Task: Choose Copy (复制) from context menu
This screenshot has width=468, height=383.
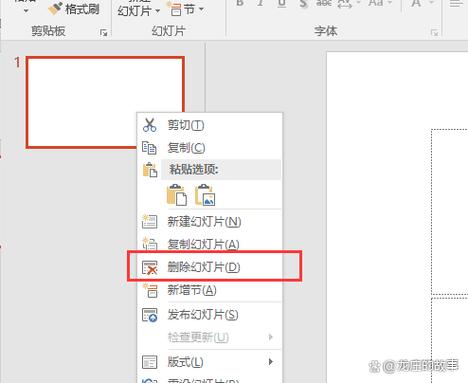Action: pos(210,148)
